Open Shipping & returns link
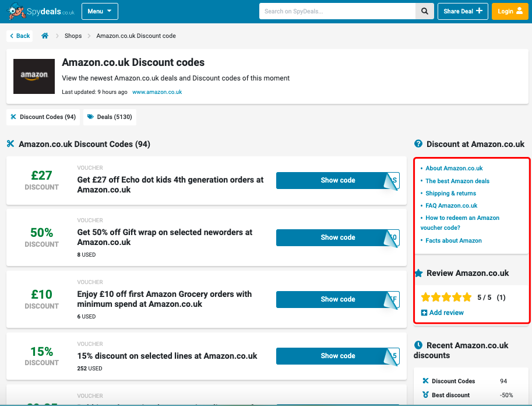Screen dimensions: 532x406 click(450, 193)
